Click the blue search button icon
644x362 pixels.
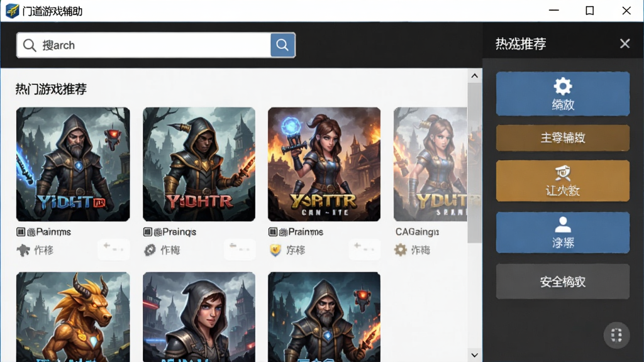tap(282, 45)
